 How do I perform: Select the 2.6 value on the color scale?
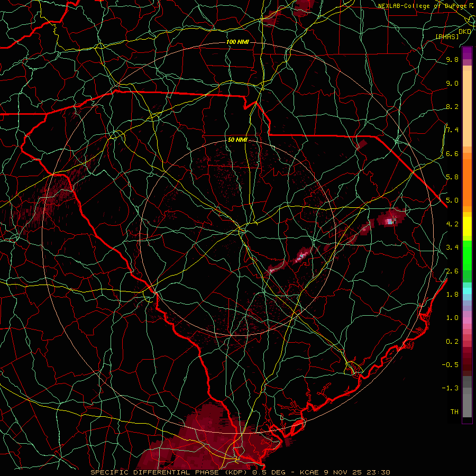(452, 271)
